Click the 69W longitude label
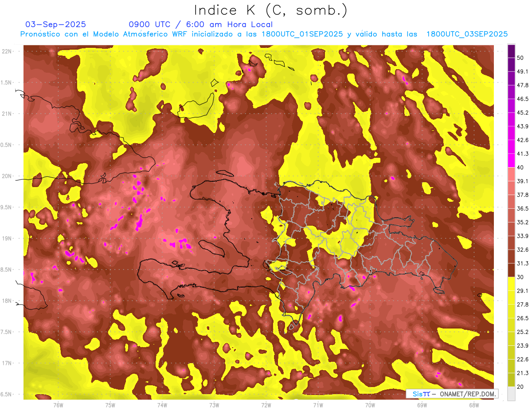 coord(422,405)
